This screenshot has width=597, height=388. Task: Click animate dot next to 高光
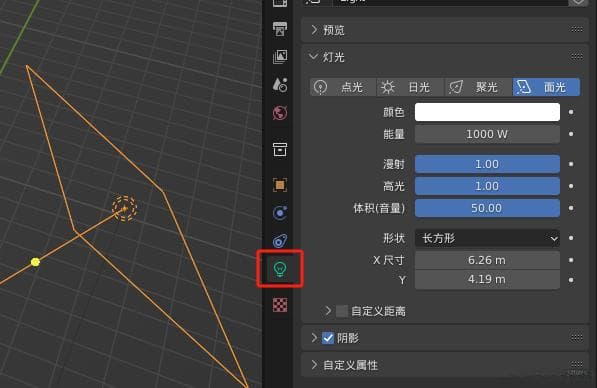coord(571,186)
